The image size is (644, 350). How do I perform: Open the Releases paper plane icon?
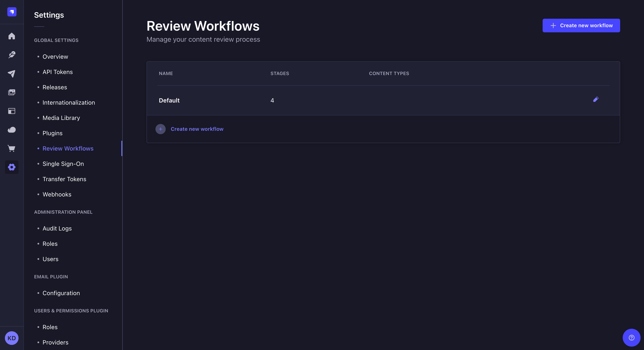[11, 73]
